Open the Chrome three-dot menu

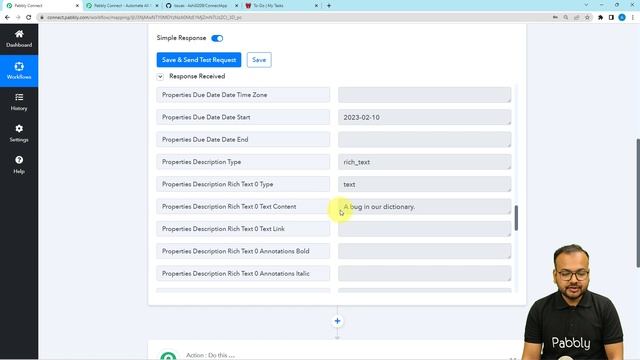633,17
